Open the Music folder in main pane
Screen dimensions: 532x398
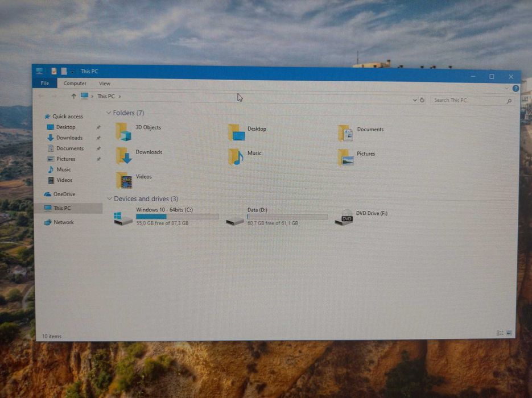tap(245, 156)
